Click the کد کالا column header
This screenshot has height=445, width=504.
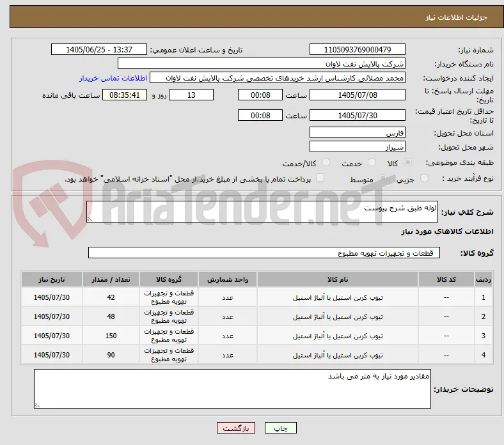[446, 279]
